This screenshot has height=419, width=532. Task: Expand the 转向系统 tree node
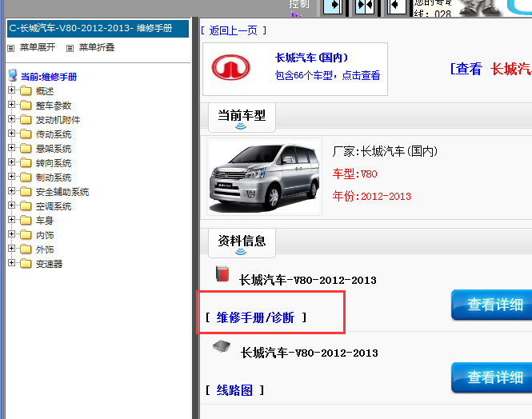[11, 162]
